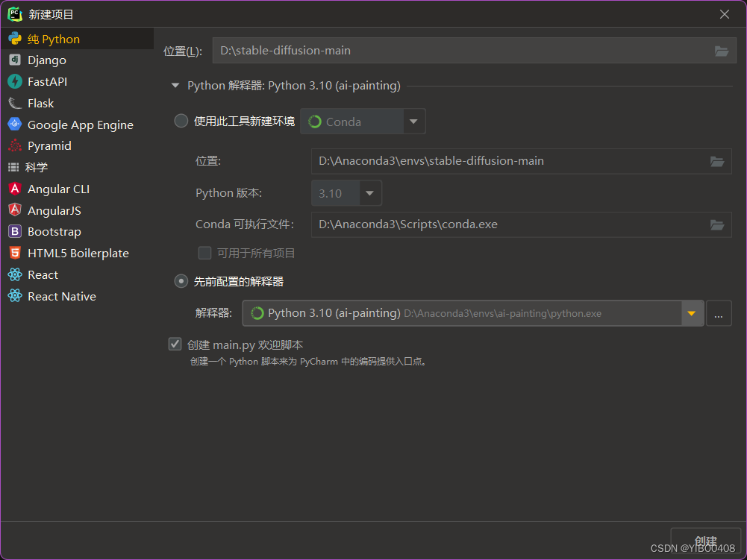Choose Django project type
This screenshot has width=747, height=560.
(77, 60)
